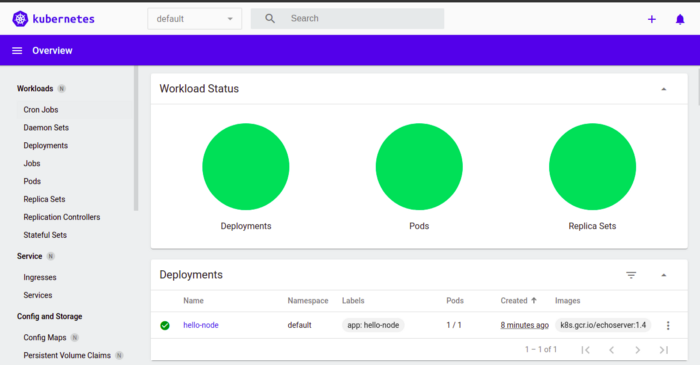The width and height of the screenshot is (700, 365).
Task: Collapse the Deployments card
Action: tap(664, 275)
